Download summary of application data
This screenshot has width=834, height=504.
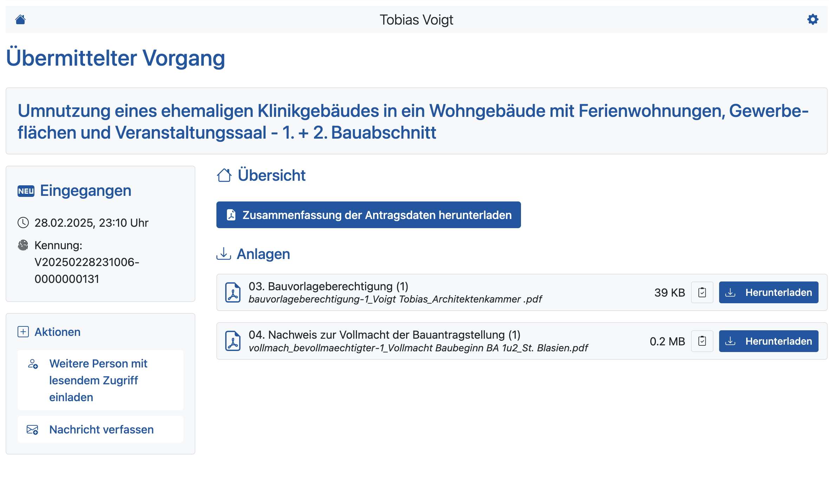point(369,215)
